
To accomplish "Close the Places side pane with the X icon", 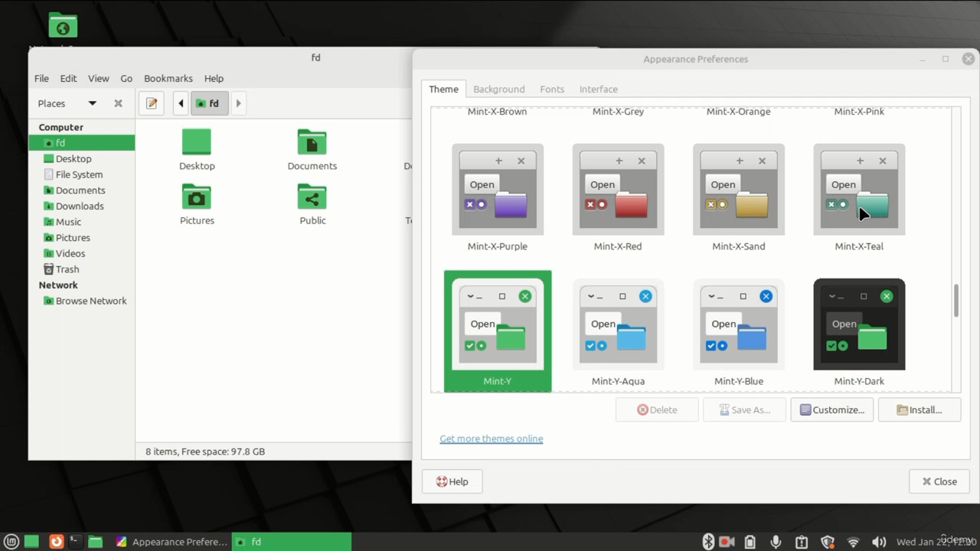I will point(118,103).
